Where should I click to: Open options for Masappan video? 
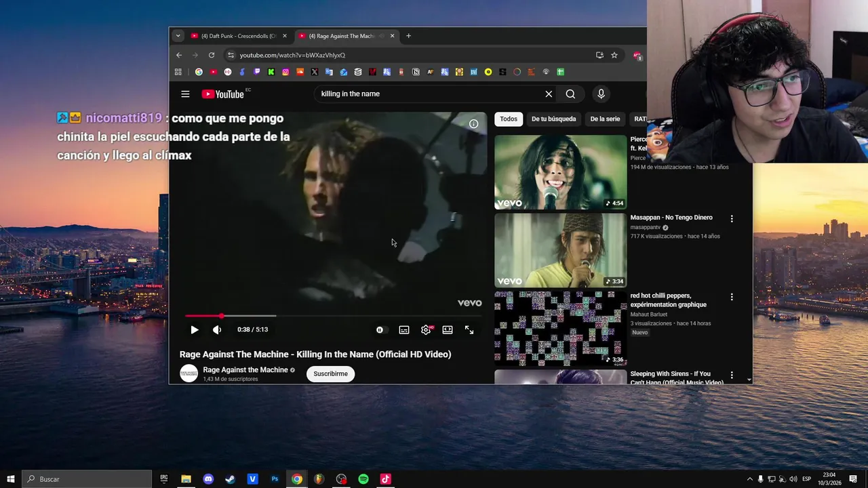tap(732, 219)
